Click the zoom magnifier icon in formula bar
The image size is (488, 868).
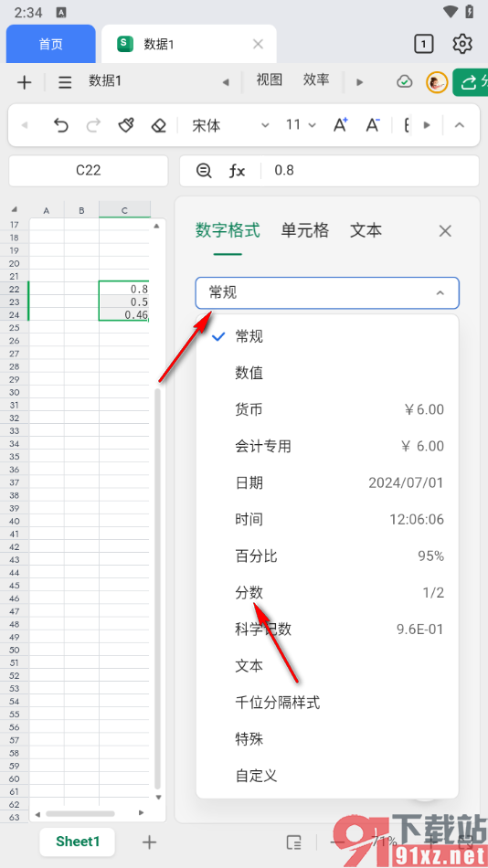[x=204, y=171]
